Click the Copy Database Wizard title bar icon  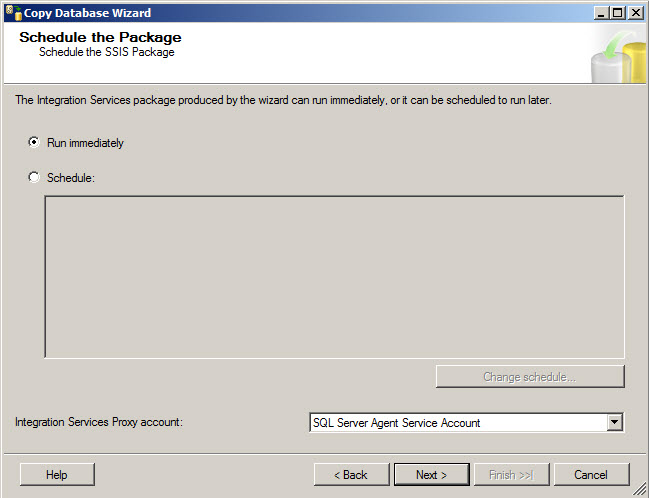point(12,12)
